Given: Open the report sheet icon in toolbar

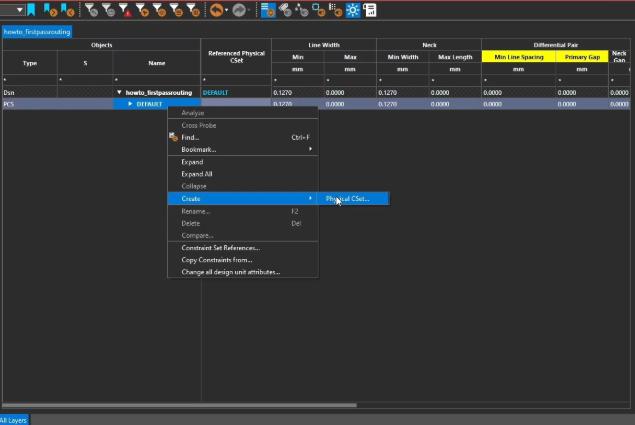Looking at the screenshot, I should click(370, 10).
